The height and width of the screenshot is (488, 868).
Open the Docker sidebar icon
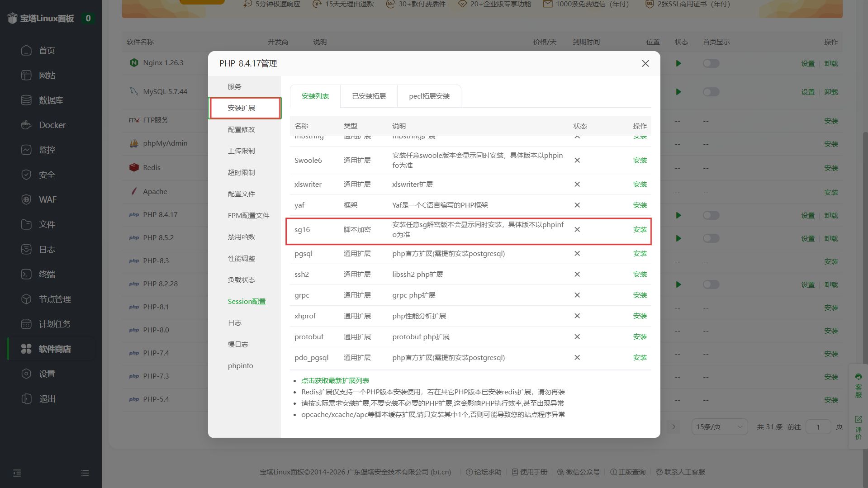(x=26, y=125)
